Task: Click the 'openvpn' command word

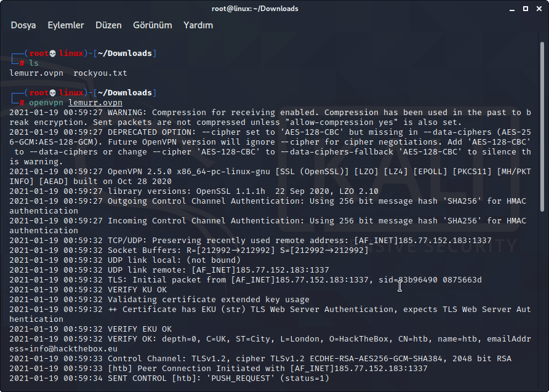Action: click(46, 103)
